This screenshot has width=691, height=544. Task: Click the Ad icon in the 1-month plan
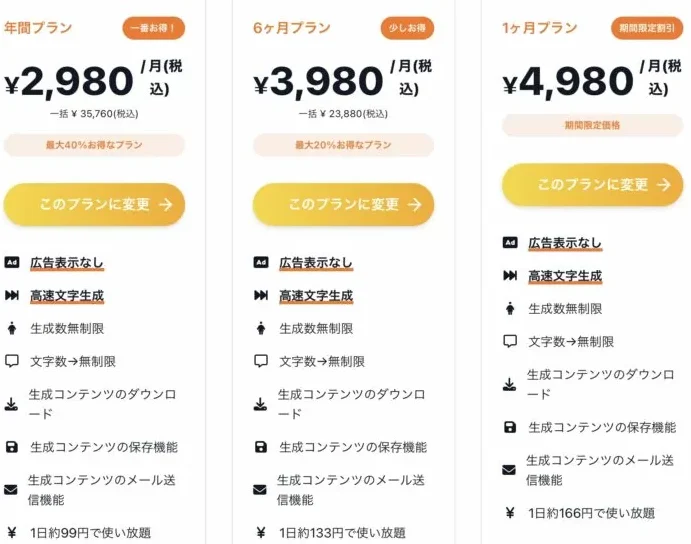[x=510, y=243]
